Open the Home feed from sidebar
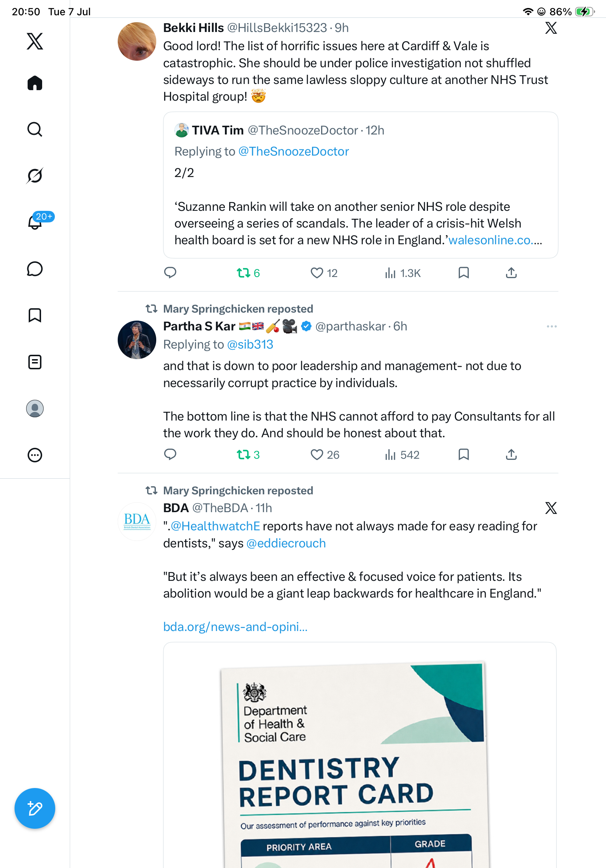Screen dimensions: 606x868 tap(35, 83)
